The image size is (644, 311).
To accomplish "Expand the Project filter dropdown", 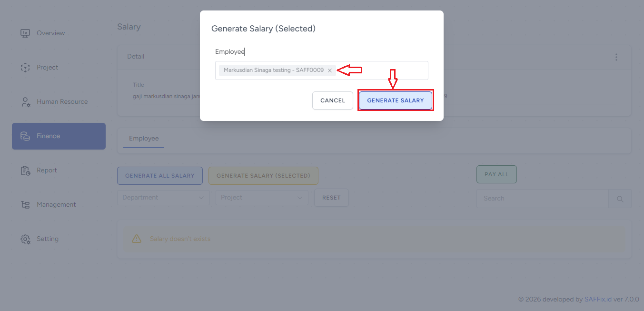I will (x=262, y=198).
